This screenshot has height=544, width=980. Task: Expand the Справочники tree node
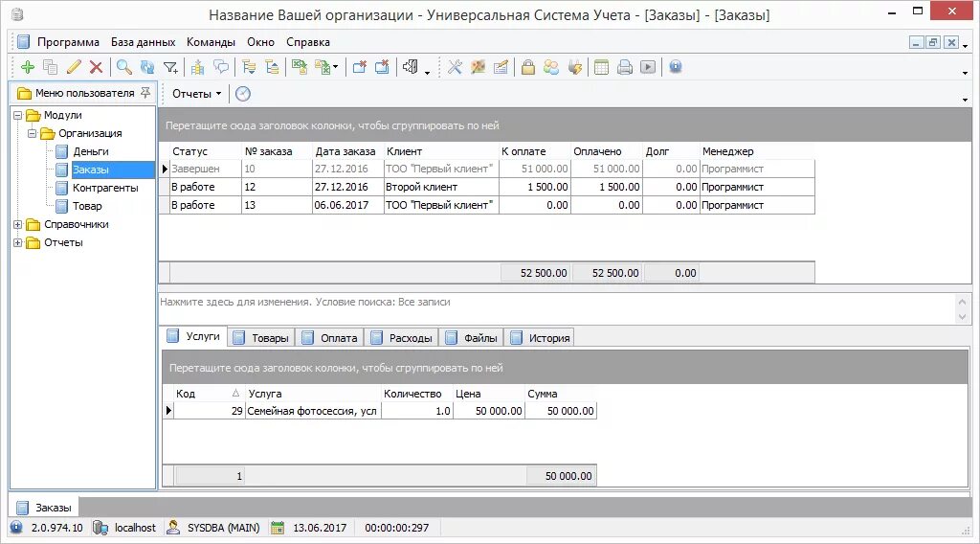pyautogui.click(x=17, y=224)
